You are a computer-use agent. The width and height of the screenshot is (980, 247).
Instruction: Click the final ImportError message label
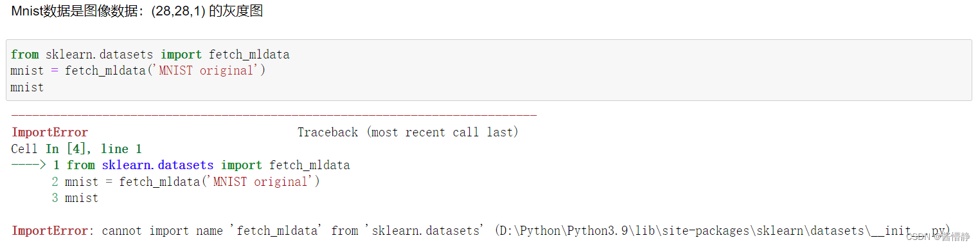coord(49,230)
